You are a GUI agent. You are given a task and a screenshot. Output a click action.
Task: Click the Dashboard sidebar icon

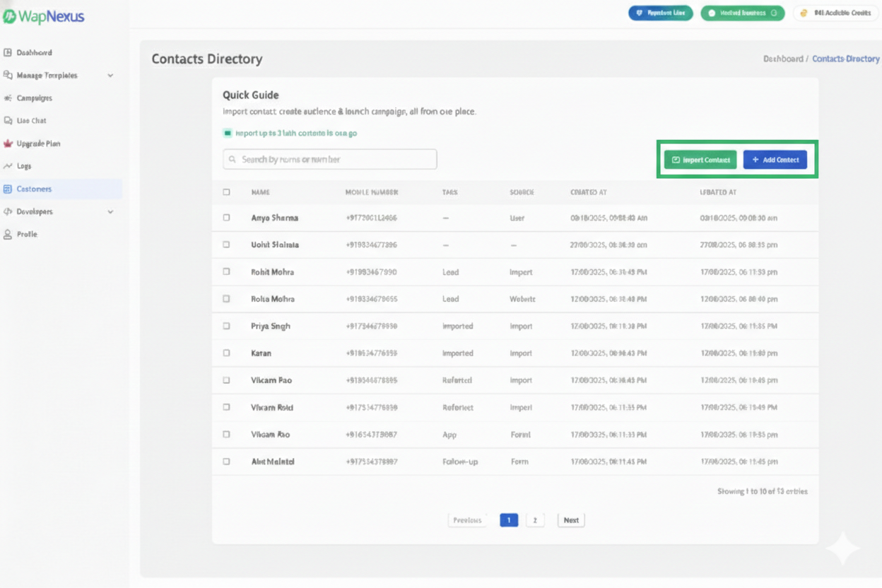click(x=8, y=52)
